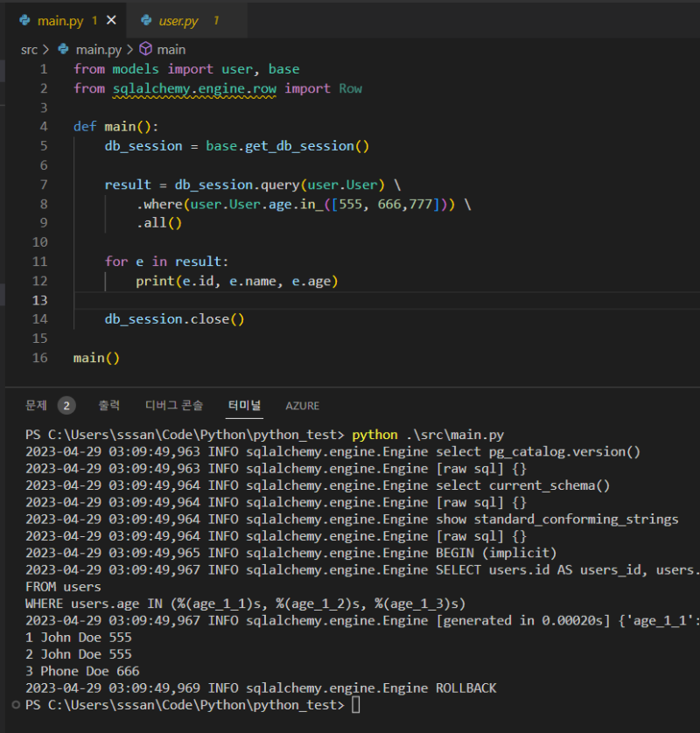
Task: Switch to the 문제 problems tab
Action: 36,405
